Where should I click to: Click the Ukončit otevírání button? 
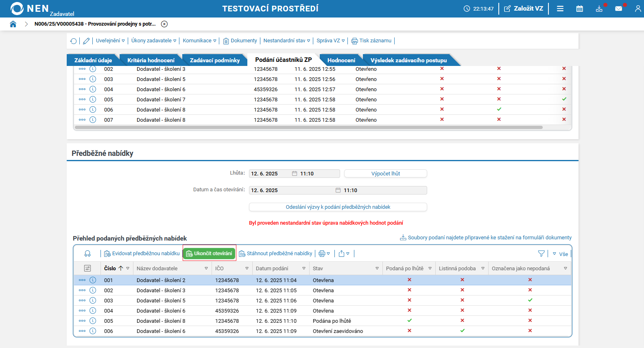pyautogui.click(x=209, y=253)
